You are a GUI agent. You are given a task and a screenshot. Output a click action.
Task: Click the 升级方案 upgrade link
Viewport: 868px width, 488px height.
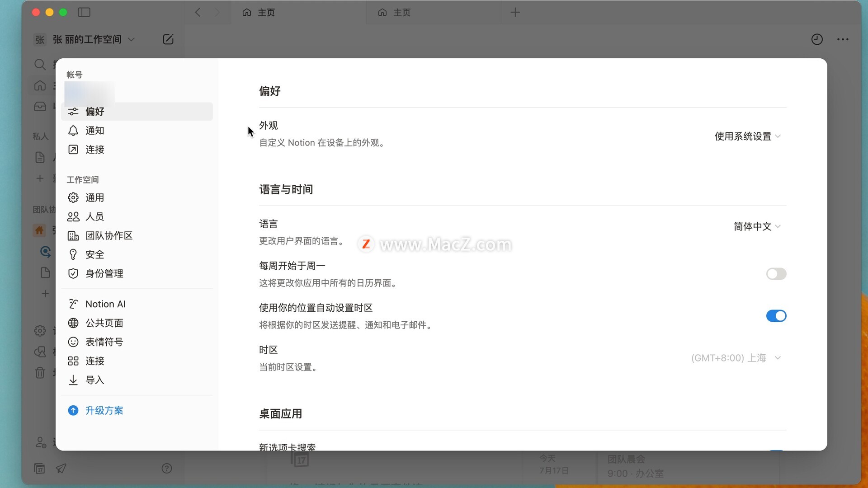point(104,410)
